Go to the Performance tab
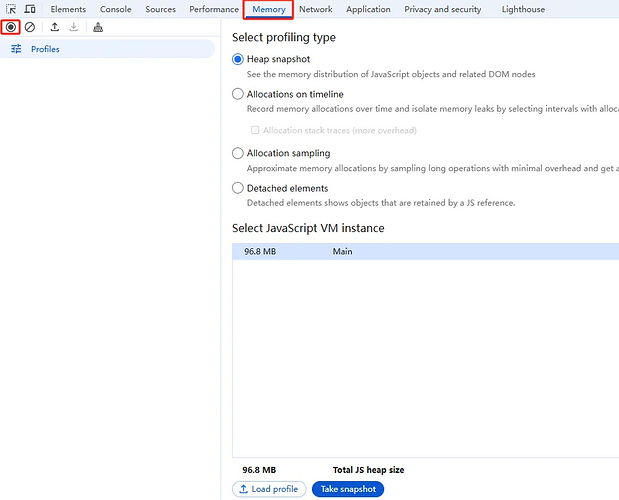Screen dimensions: 619x500 point(214,9)
